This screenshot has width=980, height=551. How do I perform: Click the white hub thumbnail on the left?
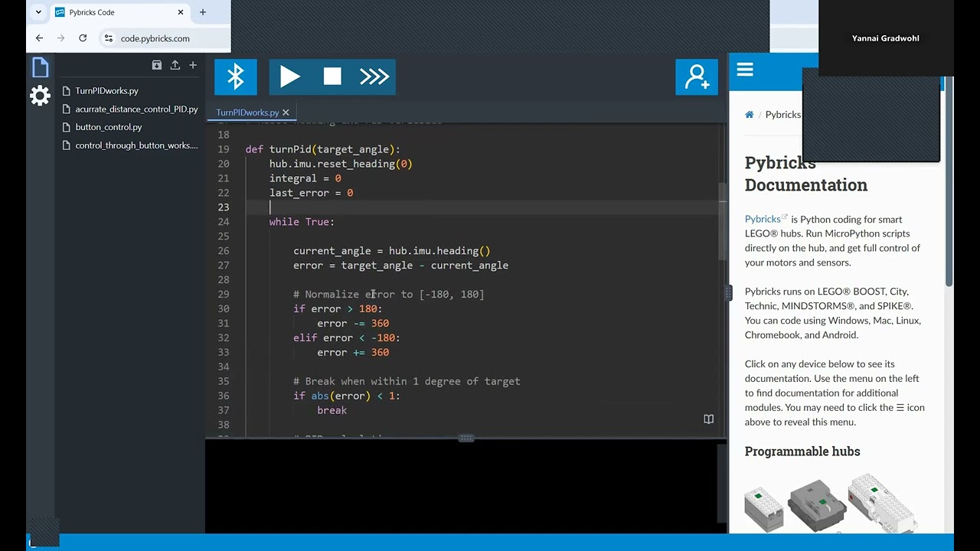pos(764,508)
